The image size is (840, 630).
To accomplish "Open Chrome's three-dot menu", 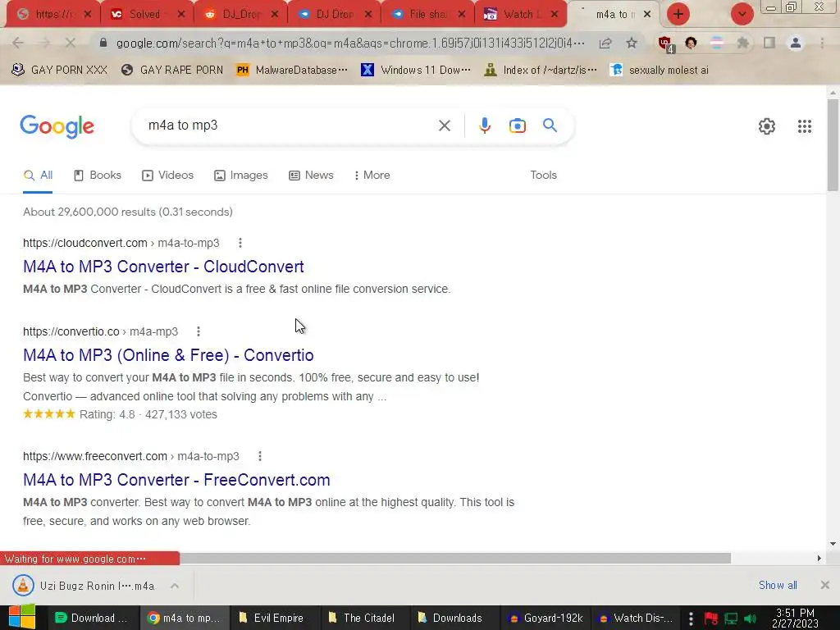I will click(822, 43).
